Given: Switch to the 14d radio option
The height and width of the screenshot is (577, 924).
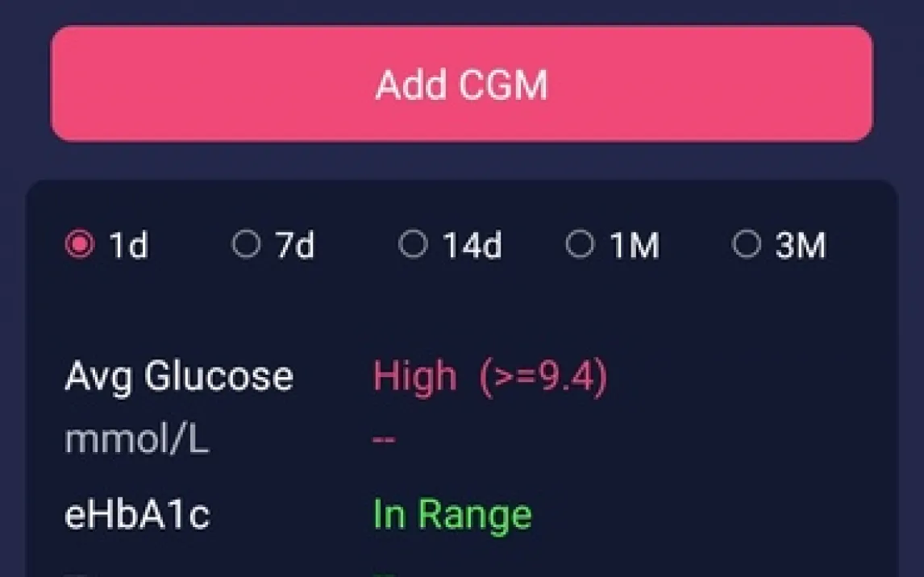Looking at the screenshot, I should click(x=413, y=244).
